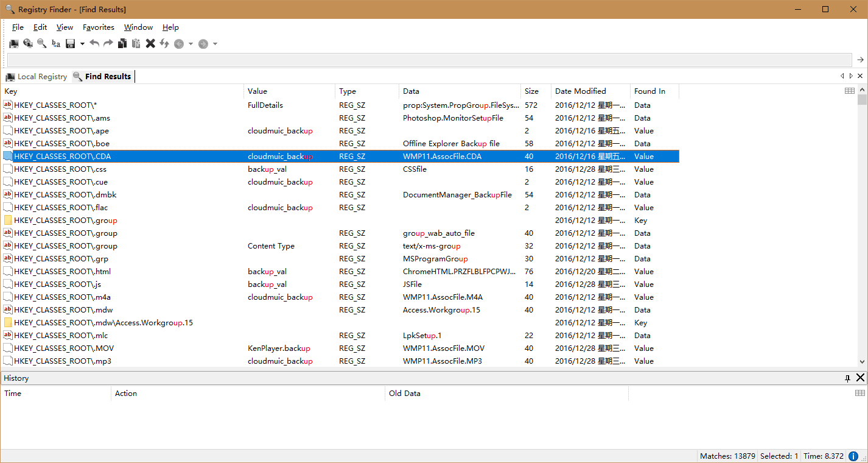Open the Save button dropdown arrow
Screen dimensions: 868x463
82,43
